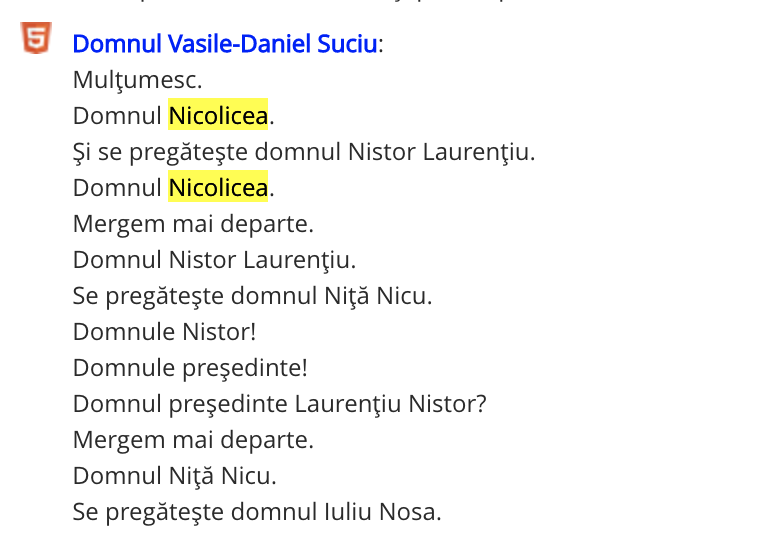Click the question Domnul preşedinte Laurenţiu Nistor?
The image size is (766, 534).
(279, 404)
